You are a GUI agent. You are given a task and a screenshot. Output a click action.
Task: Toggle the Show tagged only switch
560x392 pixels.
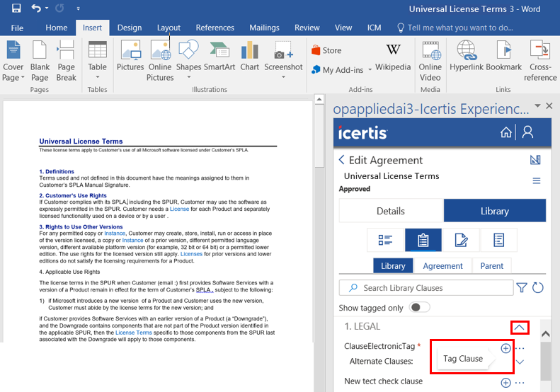pyautogui.click(x=420, y=308)
